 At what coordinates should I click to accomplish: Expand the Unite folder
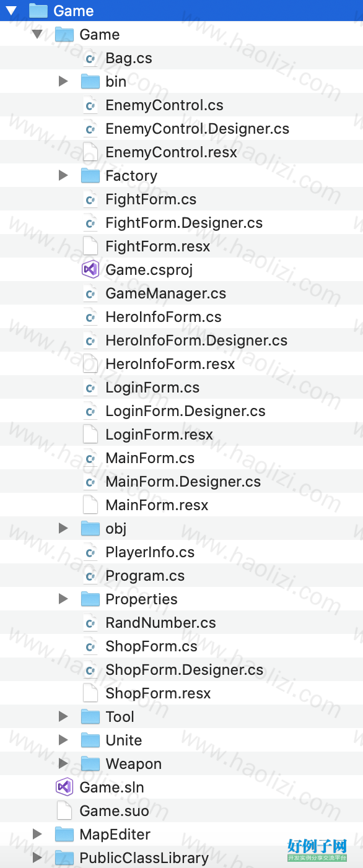tap(63, 740)
